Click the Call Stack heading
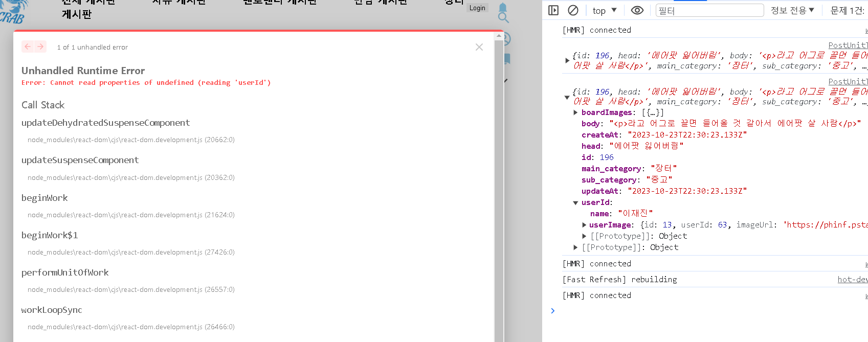 pos(43,105)
